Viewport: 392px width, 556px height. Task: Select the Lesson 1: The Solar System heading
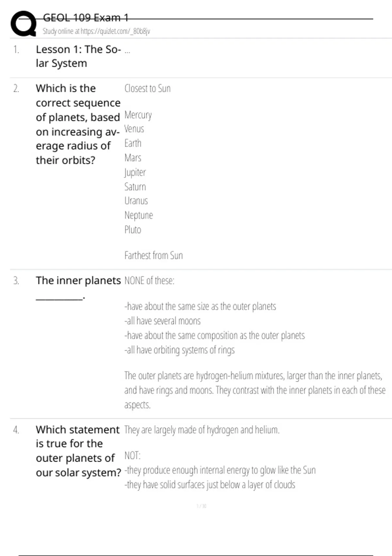point(78,56)
